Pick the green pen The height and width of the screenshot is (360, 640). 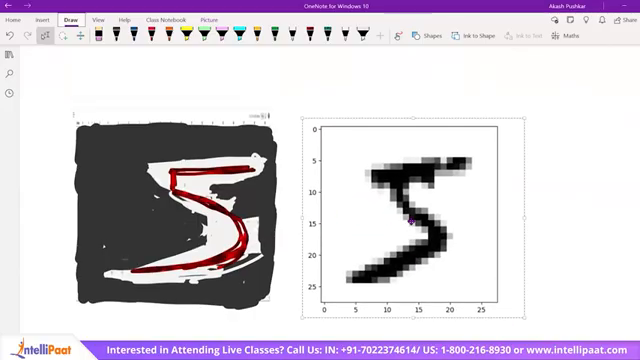pyautogui.click(x=275, y=34)
